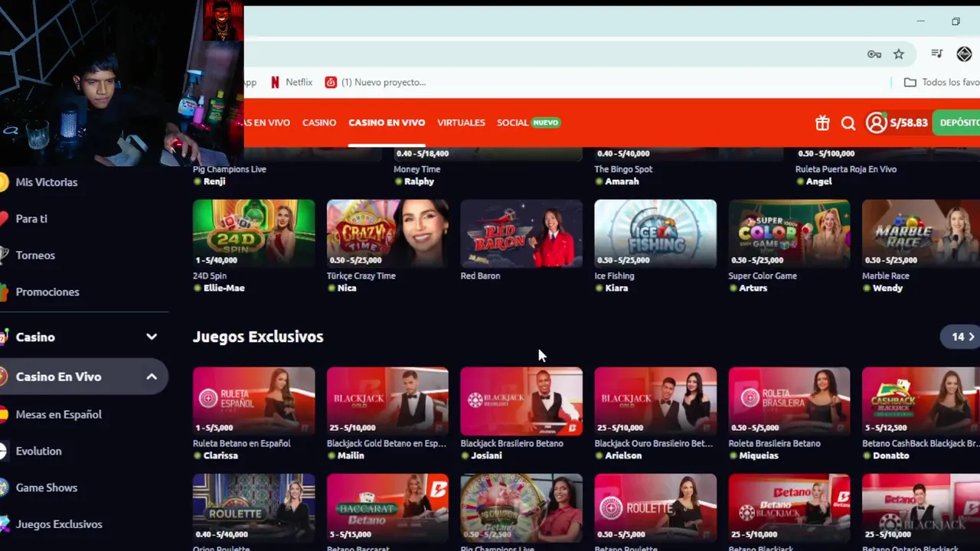This screenshot has height=551, width=980.
Task: Open Todos los favoritos folder
Action: pos(942,82)
